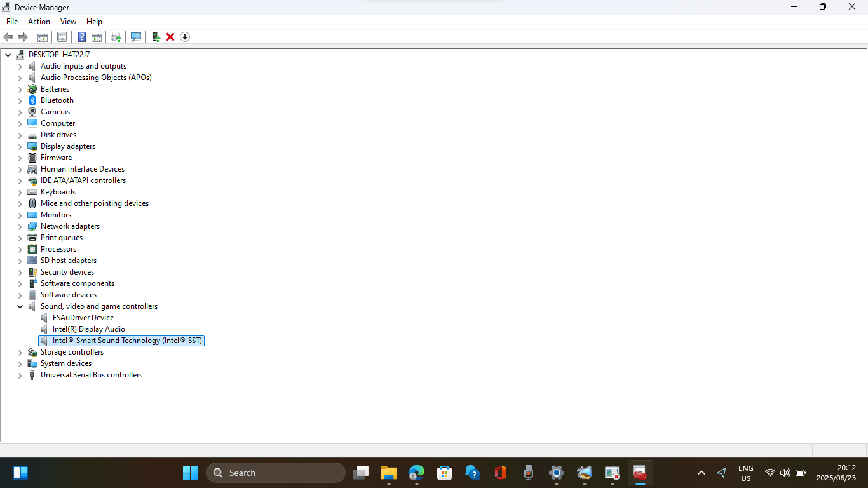Select the ESAuDriver Device entry
The height and width of the screenshot is (488, 868).
83,317
